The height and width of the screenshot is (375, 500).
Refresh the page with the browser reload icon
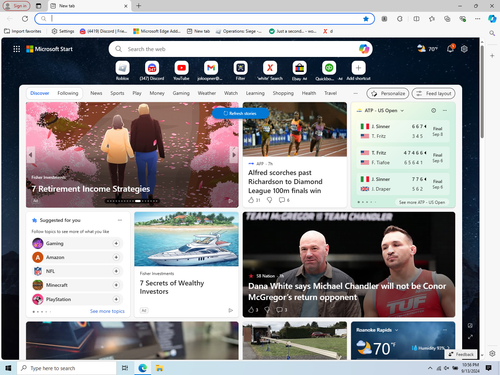(25, 19)
